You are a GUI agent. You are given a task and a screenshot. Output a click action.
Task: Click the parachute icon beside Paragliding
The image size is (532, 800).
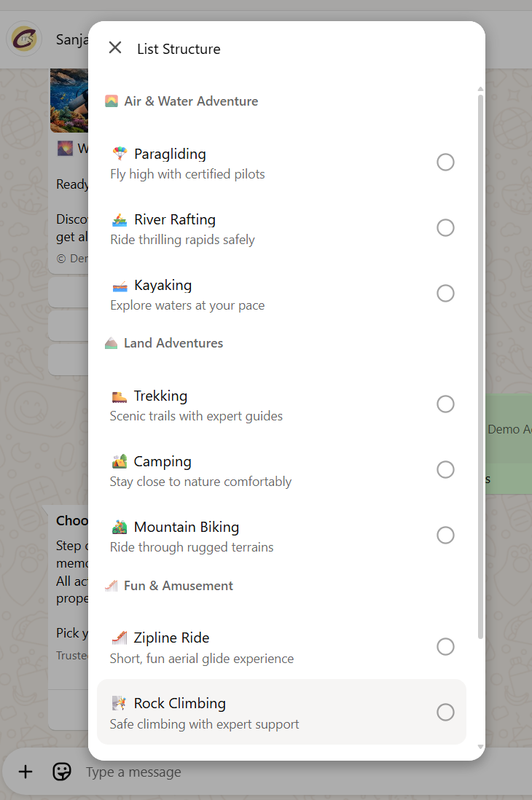click(120, 154)
